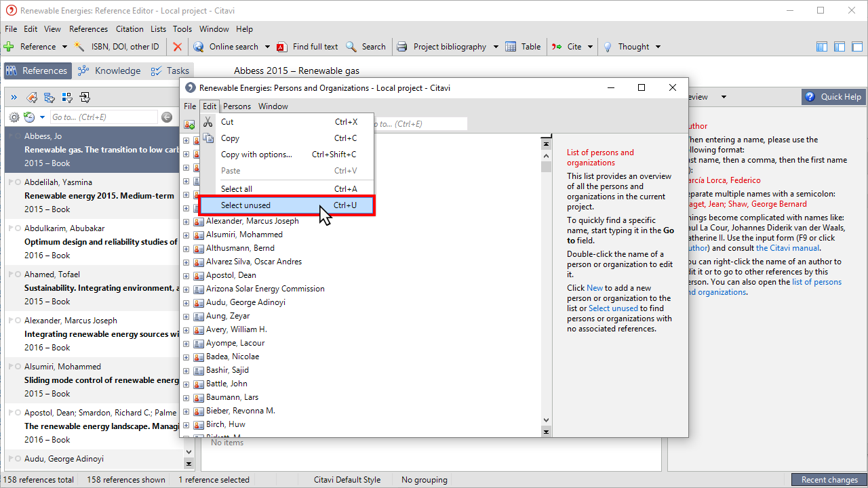Click Citavi Default Style in the status bar
The height and width of the screenshot is (488, 868).
pos(347,480)
